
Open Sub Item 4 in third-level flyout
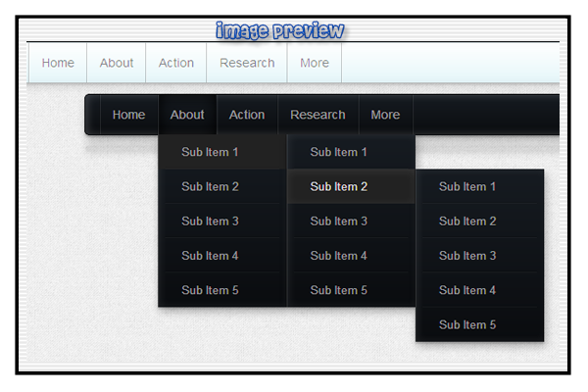[x=480, y=290]
